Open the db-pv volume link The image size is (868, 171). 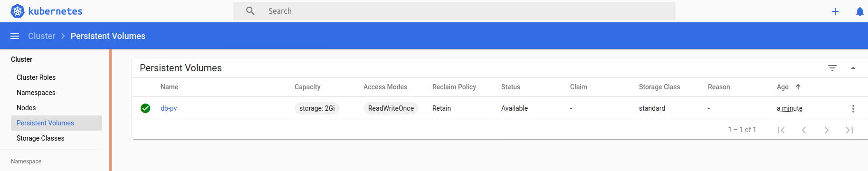tap(169, 108)
